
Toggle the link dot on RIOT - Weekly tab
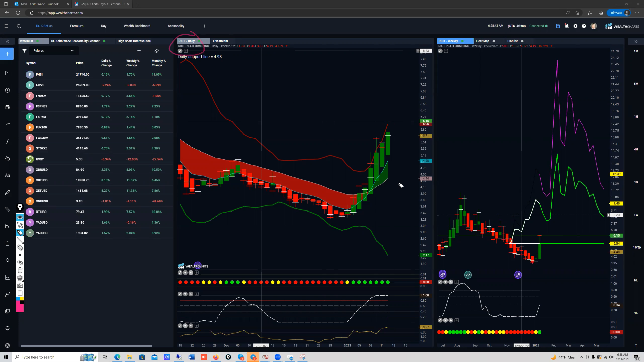tap(463, 41)
